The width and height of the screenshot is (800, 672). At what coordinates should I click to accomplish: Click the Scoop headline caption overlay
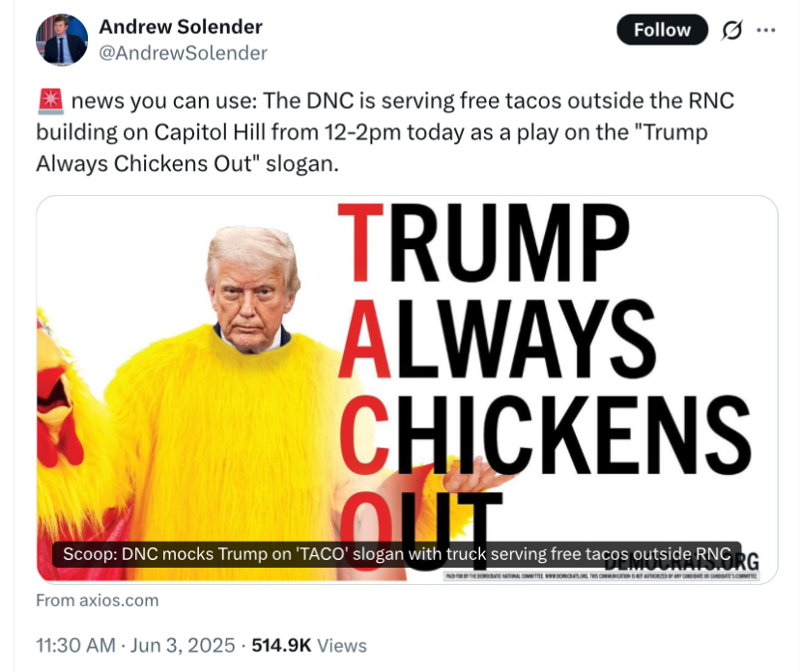(x=396, y=554)
